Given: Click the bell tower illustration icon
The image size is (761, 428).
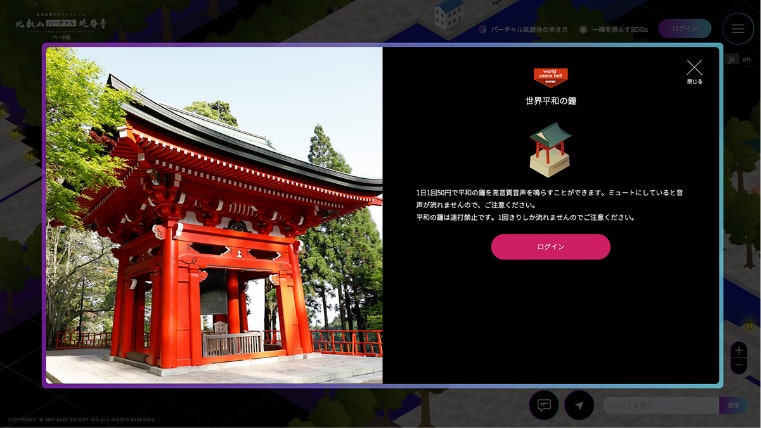Looking at the screenshot, I should (x=550, y=150).
